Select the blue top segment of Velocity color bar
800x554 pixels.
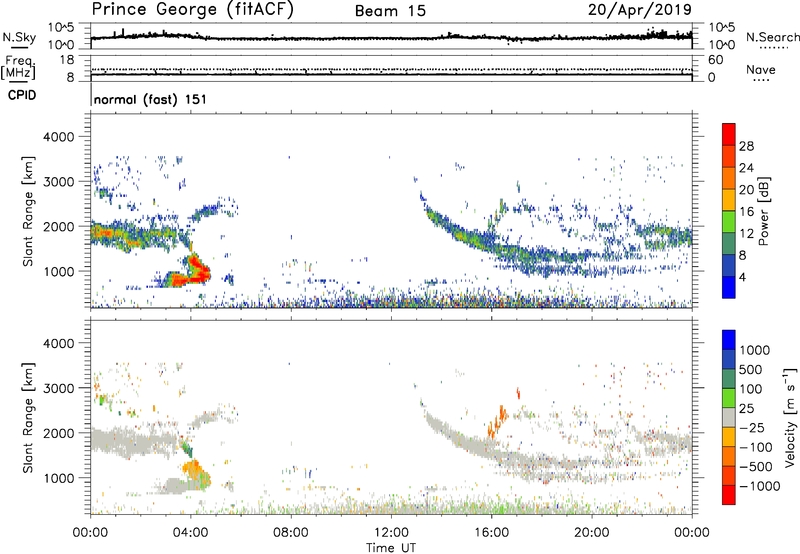pos(729,340)
